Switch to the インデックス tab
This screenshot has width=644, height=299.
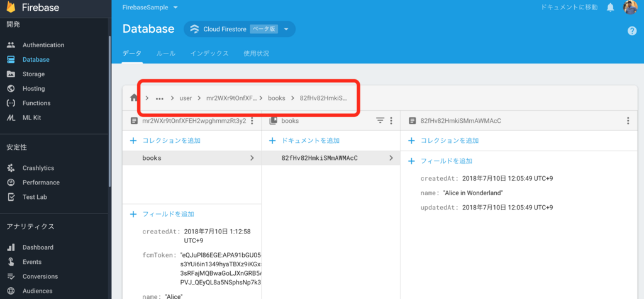pyautogui.click(x=209, y=54)
